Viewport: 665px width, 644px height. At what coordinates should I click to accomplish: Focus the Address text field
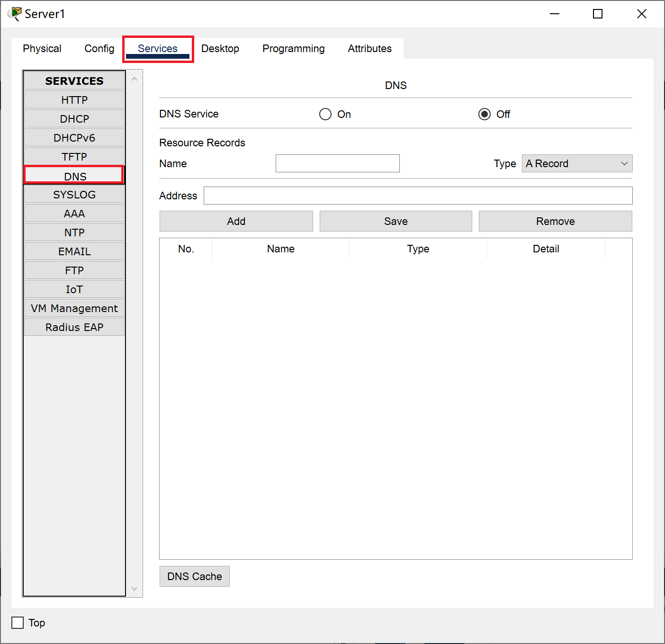point(418,196)
